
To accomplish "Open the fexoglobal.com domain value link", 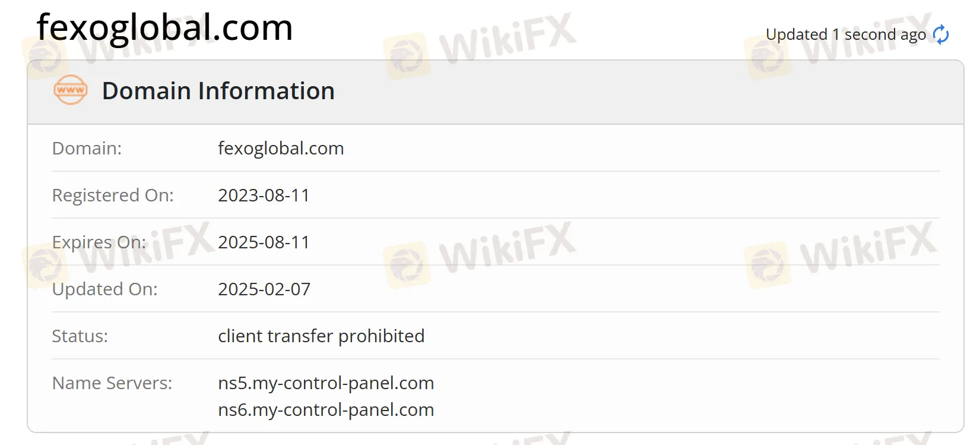I will (x=281, y=149).
